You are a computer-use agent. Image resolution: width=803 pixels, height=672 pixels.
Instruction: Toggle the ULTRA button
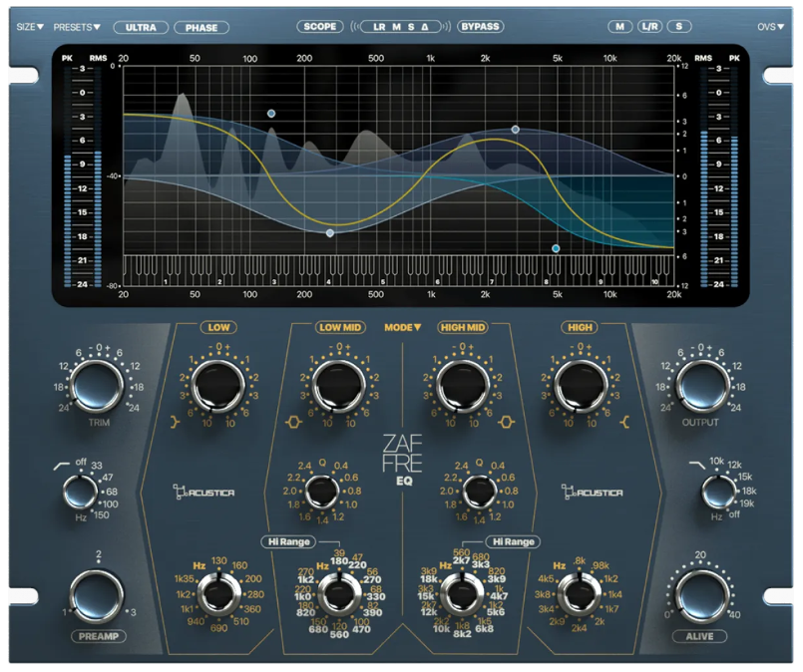click(141, 27)
